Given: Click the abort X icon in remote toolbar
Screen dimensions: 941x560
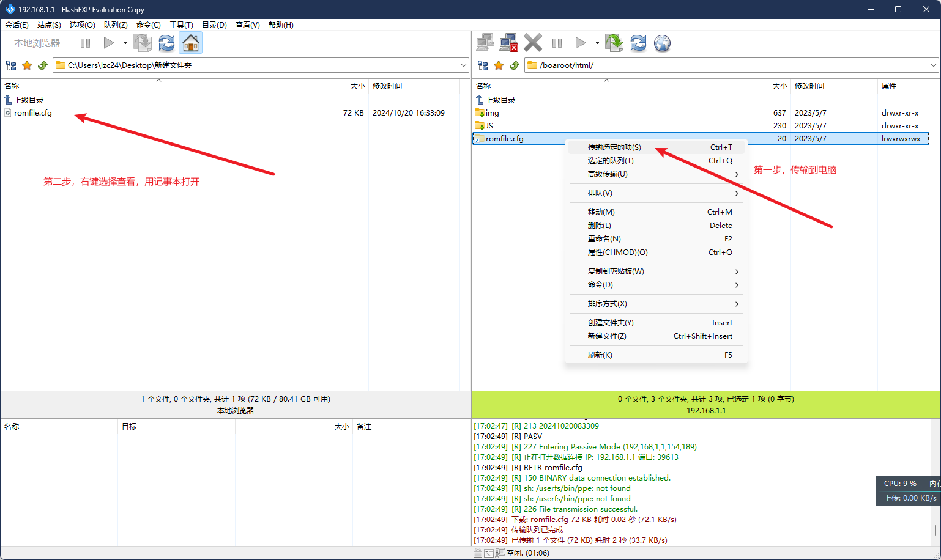Looking at the screenshot, I should (x=533, y=43).
